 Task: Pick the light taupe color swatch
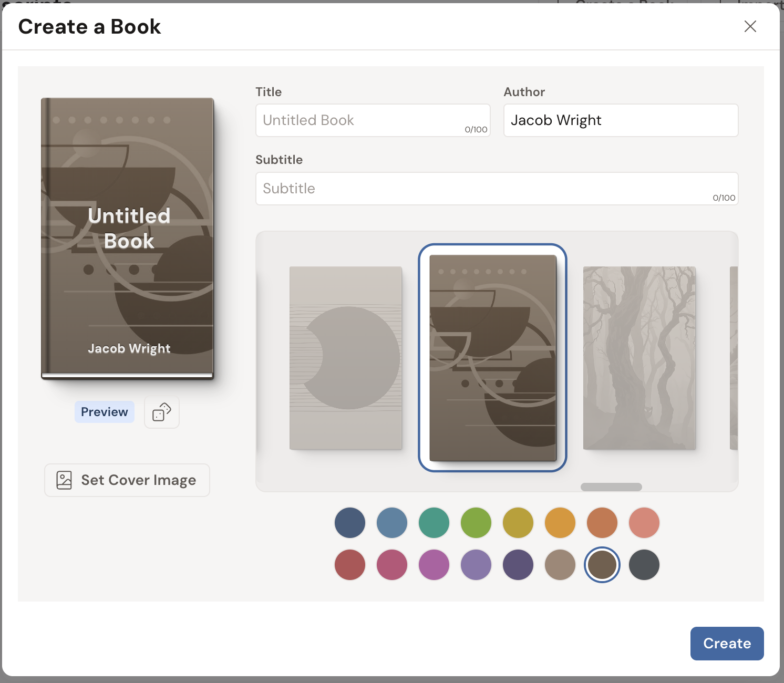(x=560, y=565)
